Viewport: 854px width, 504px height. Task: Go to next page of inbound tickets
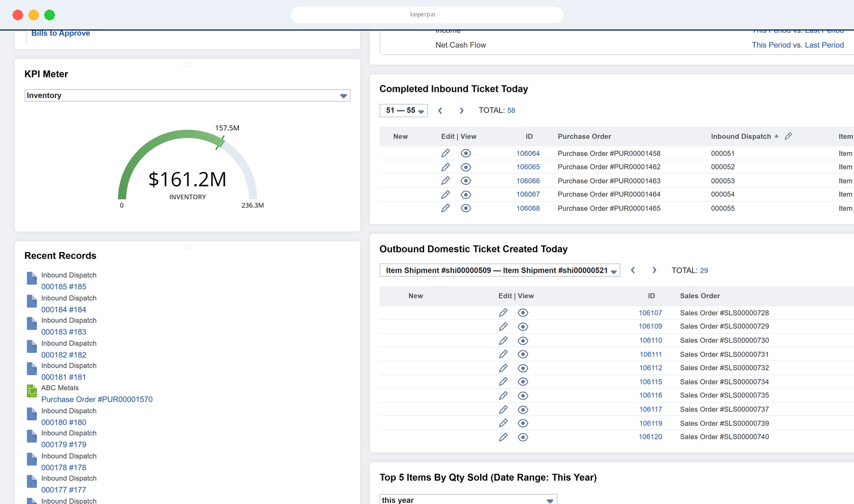point(462,110)
